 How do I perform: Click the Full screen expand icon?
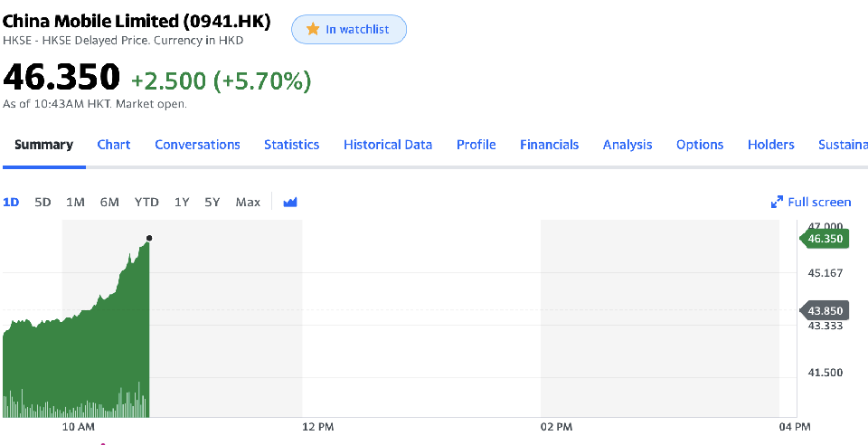777,203
